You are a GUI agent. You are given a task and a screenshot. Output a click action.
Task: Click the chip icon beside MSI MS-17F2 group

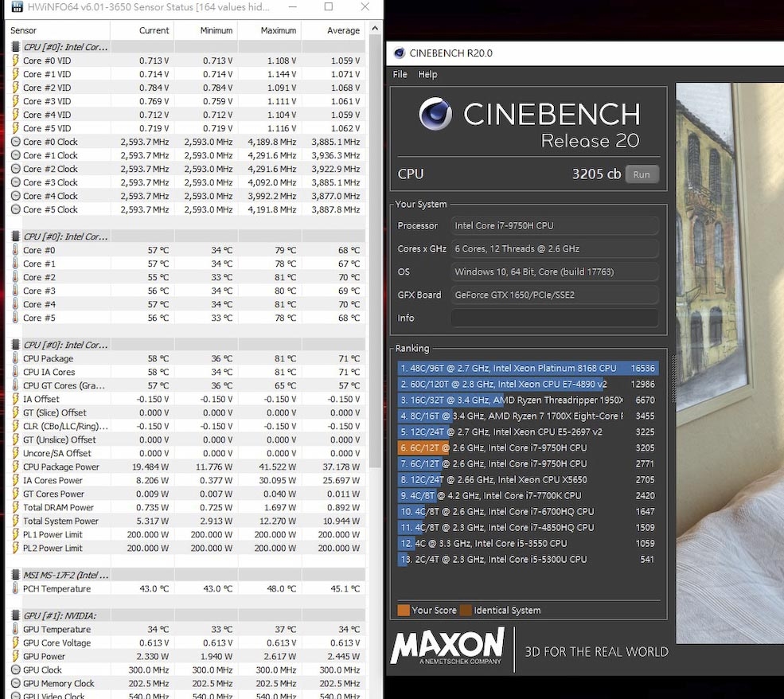tap(15, 575)
